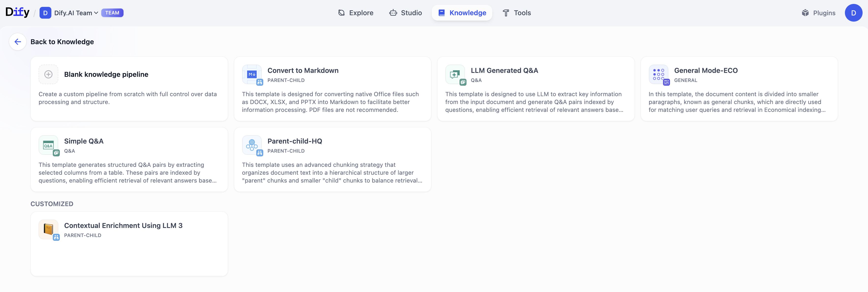Click the Back to Knowledge link
Image resolution: width=868 pixels, height=292 pixels.
(x=62, y=42)
